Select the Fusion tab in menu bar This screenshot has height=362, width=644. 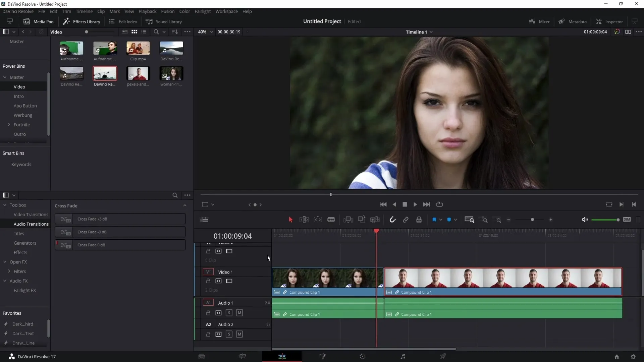coord(168,11)
